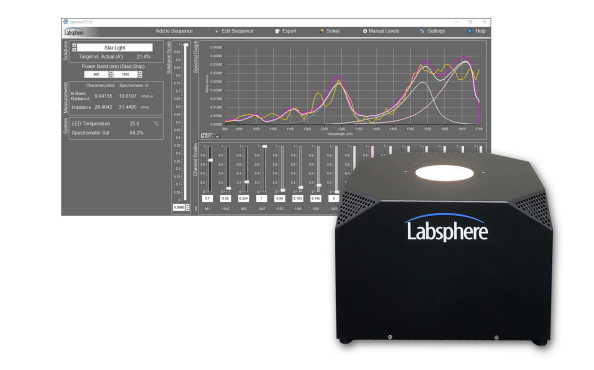Click the Add to Sequence icon

tap(150, 31)
